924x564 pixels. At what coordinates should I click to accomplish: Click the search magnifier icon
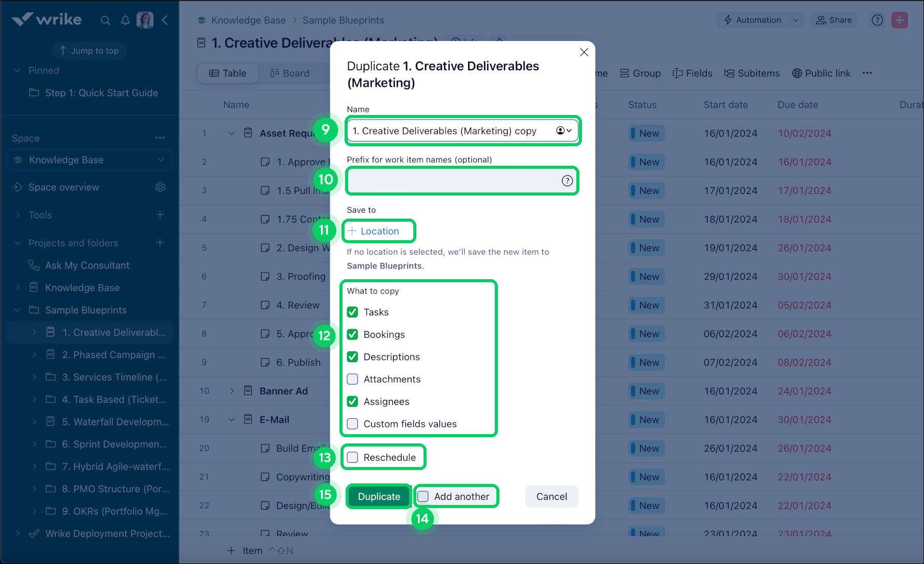coord(105,21)
